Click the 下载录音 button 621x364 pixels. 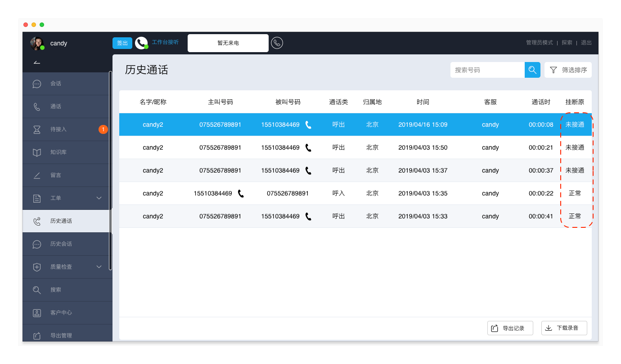(564, 328)
